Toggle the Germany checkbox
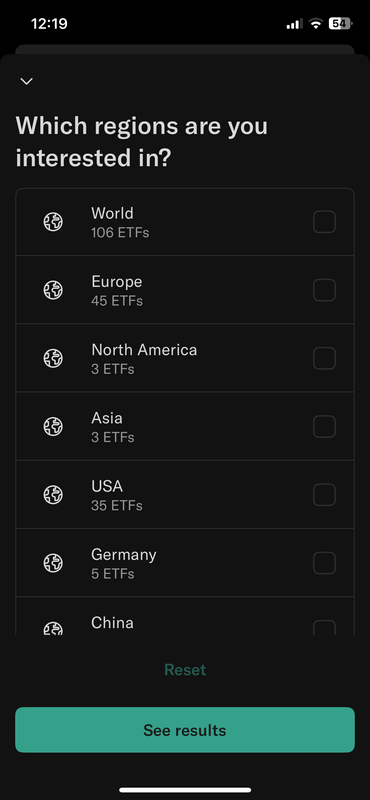Viewport: 370px width, 800px height. [x=324, y=563]
